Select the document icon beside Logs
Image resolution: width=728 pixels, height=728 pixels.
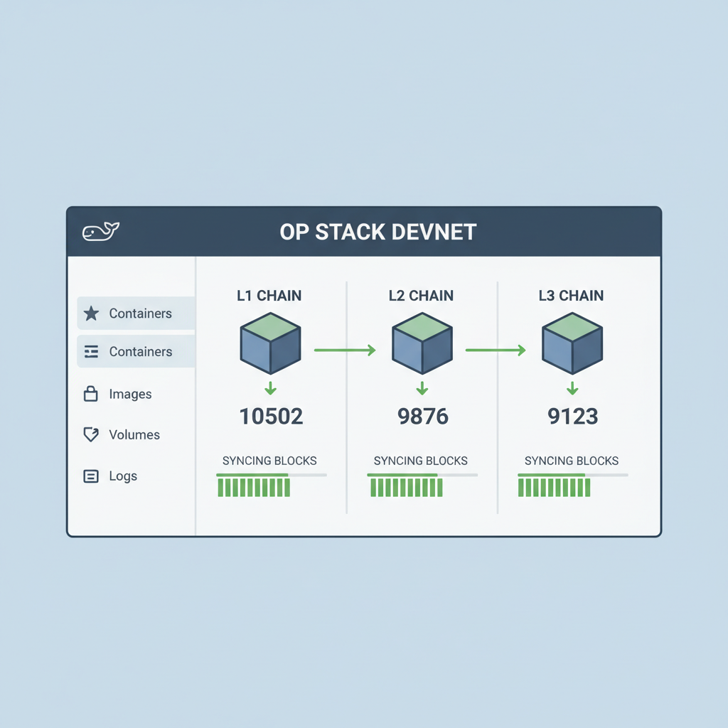pos(92,476)
